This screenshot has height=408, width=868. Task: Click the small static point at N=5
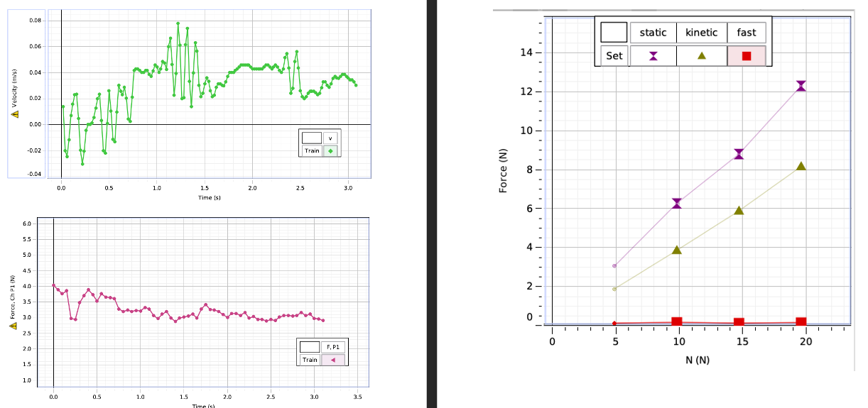(614, 266)
